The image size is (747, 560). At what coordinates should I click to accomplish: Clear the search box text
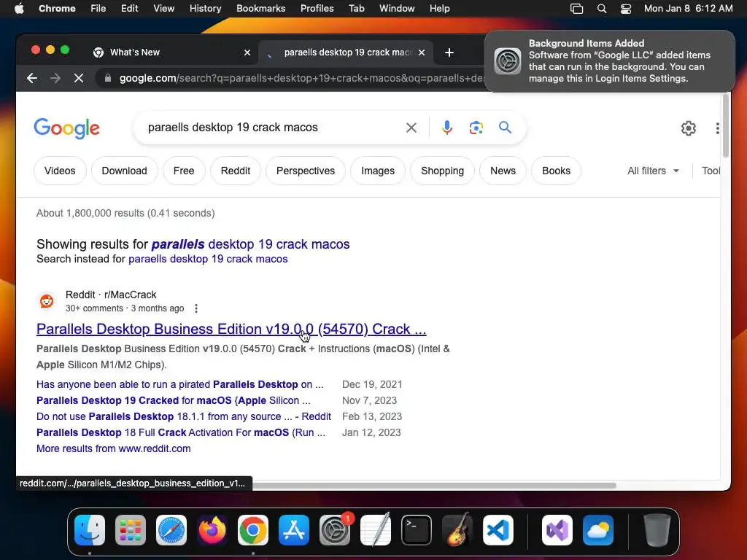coord(411,128)
